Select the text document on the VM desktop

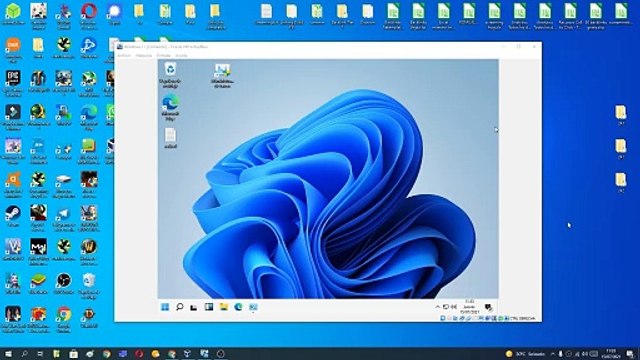pyautogui.click(x=170, y=138)
